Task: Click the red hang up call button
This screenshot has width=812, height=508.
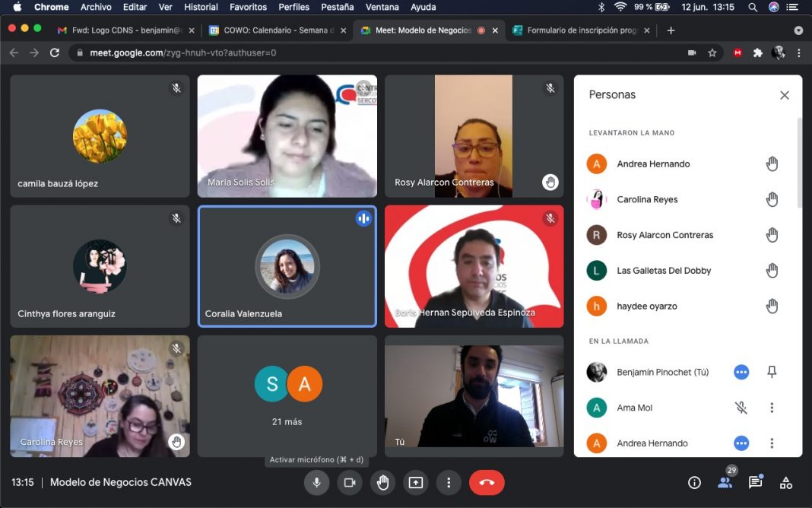Action: pos(487,482)
